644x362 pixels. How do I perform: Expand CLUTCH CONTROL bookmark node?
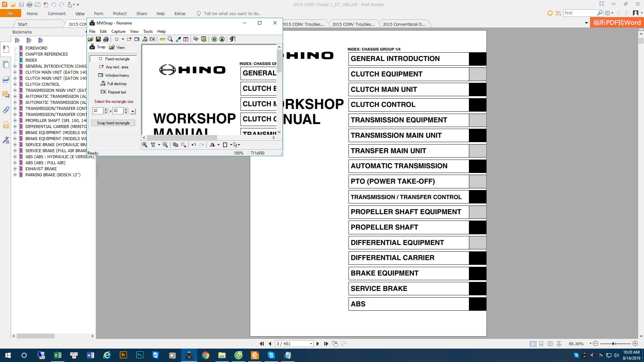click(x=15, y=84)
